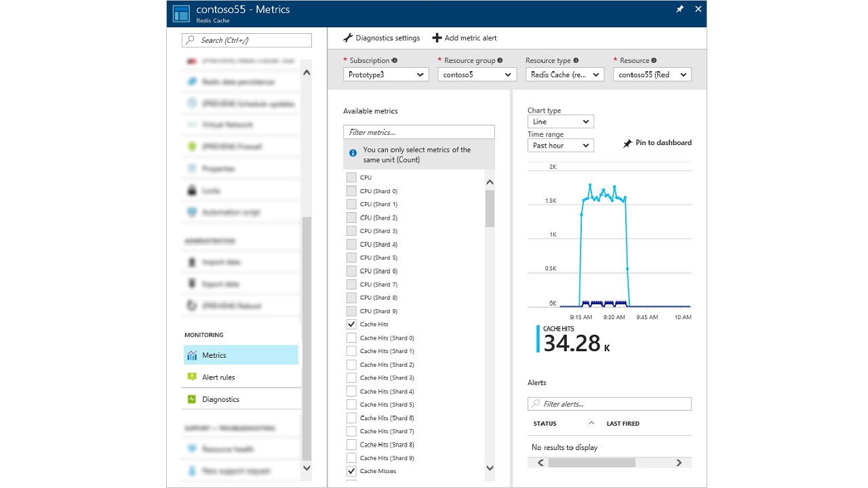Pin the contoso55 Metrics blade via the header pin icon
Screen dimensions: 868x488
click(x=680, y=9)
